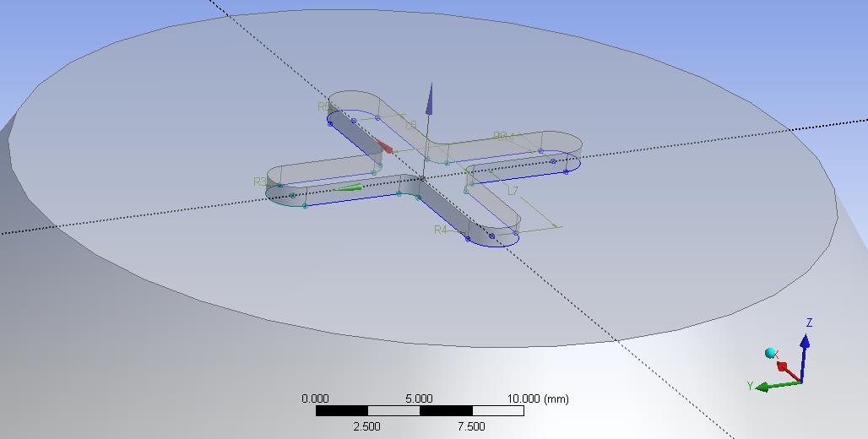Select the L8 length dimension label
Image resolution: width=868 pixels, height=439 pixels.
pos(411,125)
